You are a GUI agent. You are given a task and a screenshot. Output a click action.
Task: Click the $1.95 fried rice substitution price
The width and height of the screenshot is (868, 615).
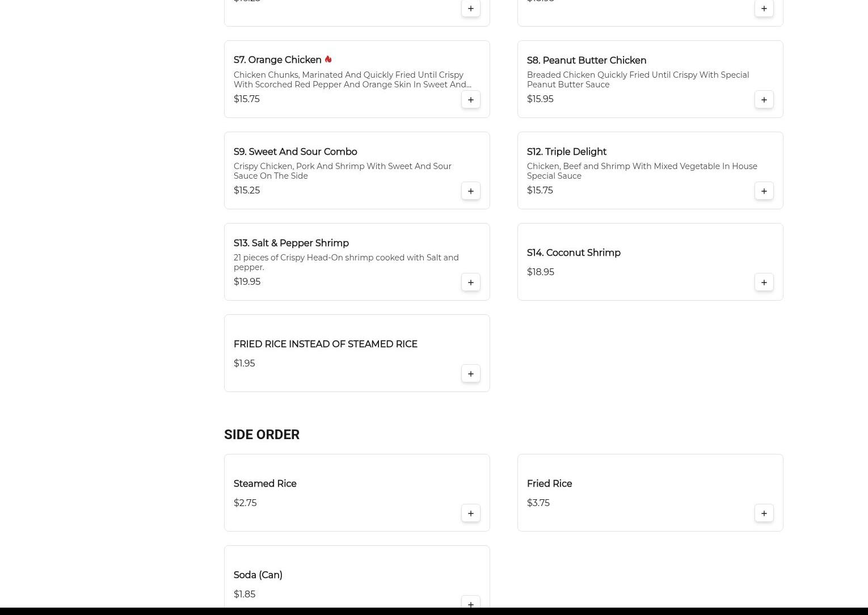click(245, 364)
